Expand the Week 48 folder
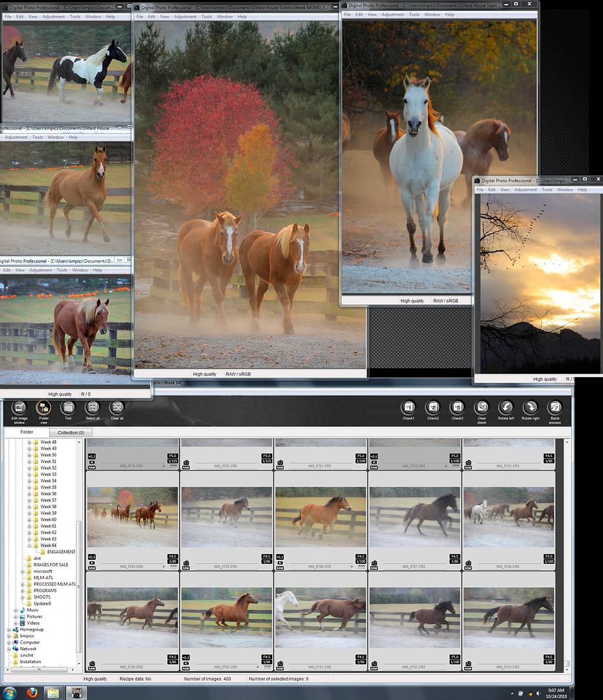Viewport: 603px width, 700px height. click(x=29, y=443)
